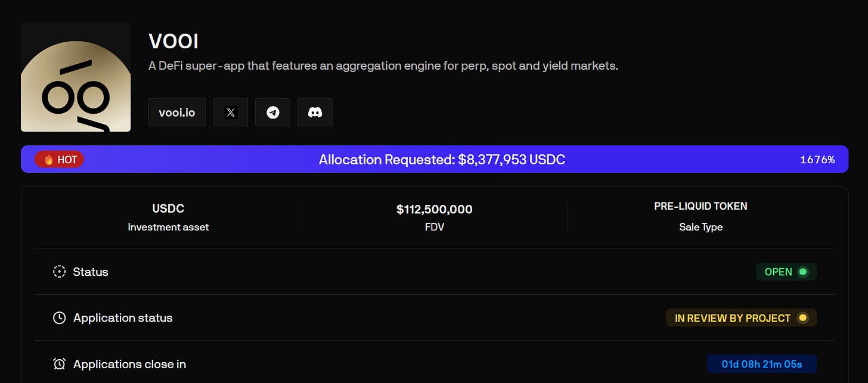Click the PRE-LIQUID TOKEN sale type
868x383 pixels.
tap(700, 206)
